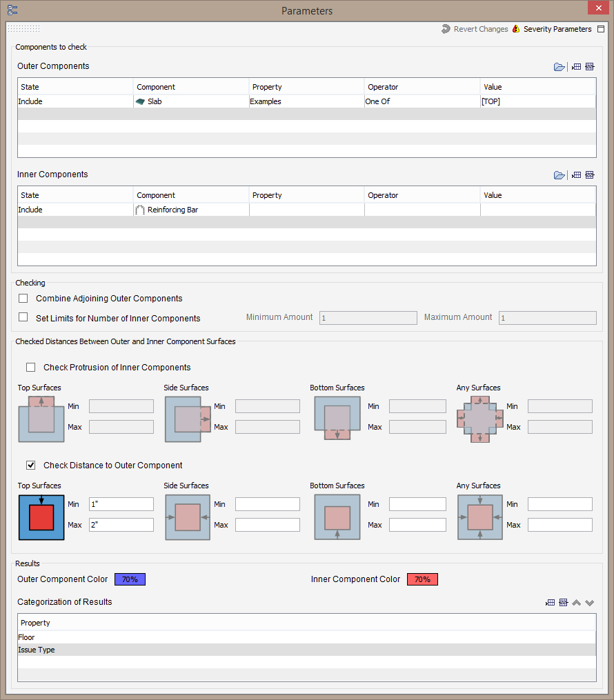Click Top Surfaces Max distance field
The image size is (614, 700).
click(x=121, y=525)
